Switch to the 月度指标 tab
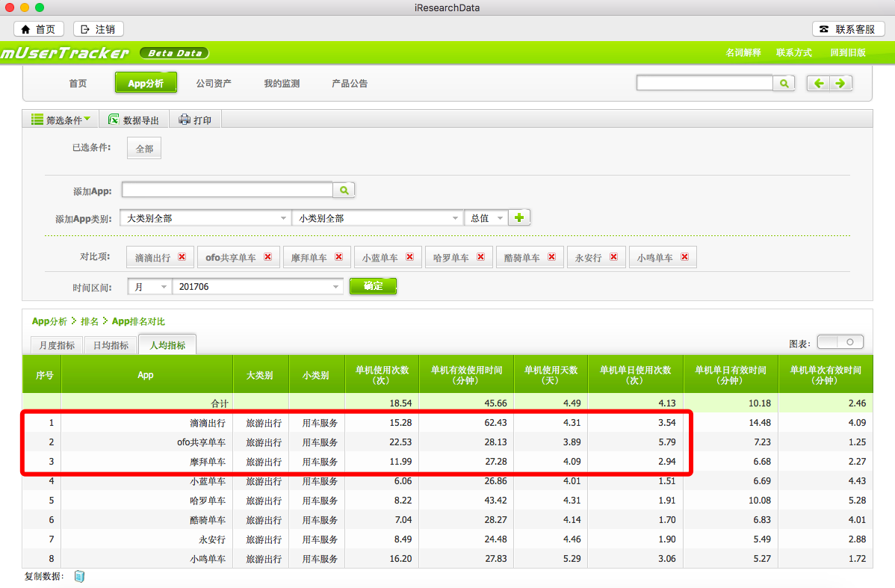The image size is (895, 588). coord(57,345)
